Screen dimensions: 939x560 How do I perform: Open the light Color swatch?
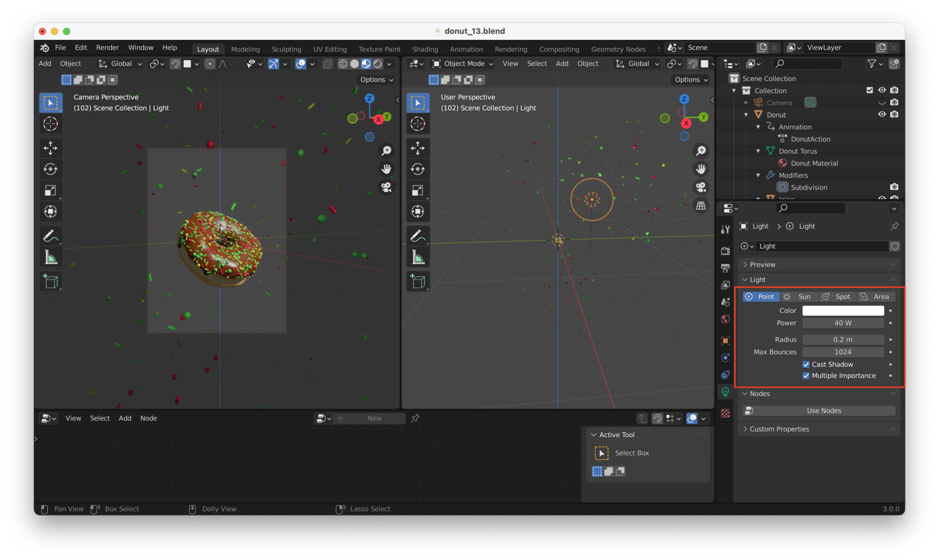tap(843, 311)
